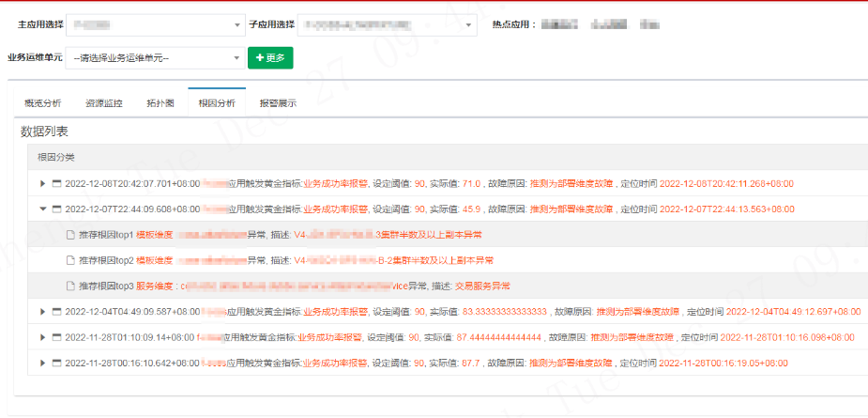This screenshot has width=868, height=418.
Task: Click the folder icon of 2022-12-07T22:44:09 row
Action: pyautogui.click(x=56, y=209)
